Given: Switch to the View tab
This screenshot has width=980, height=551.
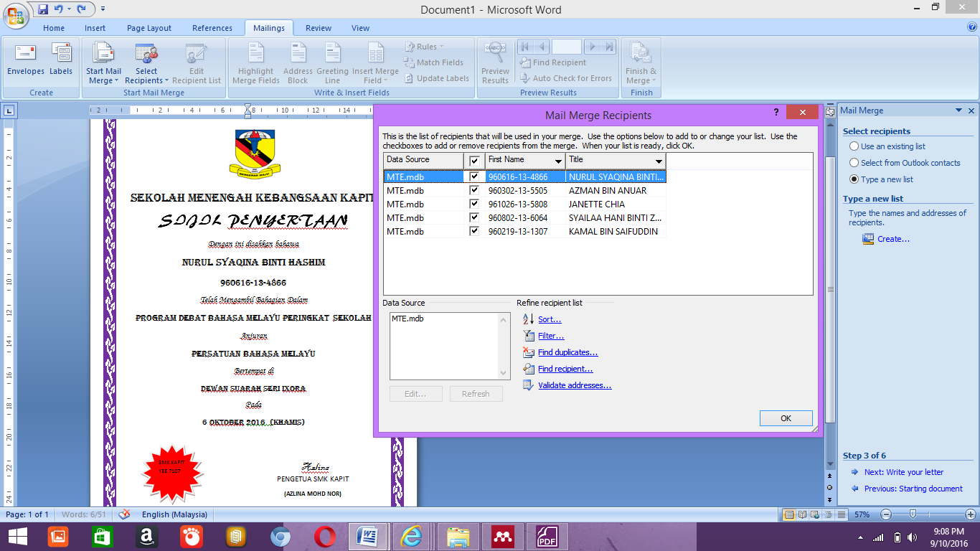Looking at the screenshot, I should point(360,28).
